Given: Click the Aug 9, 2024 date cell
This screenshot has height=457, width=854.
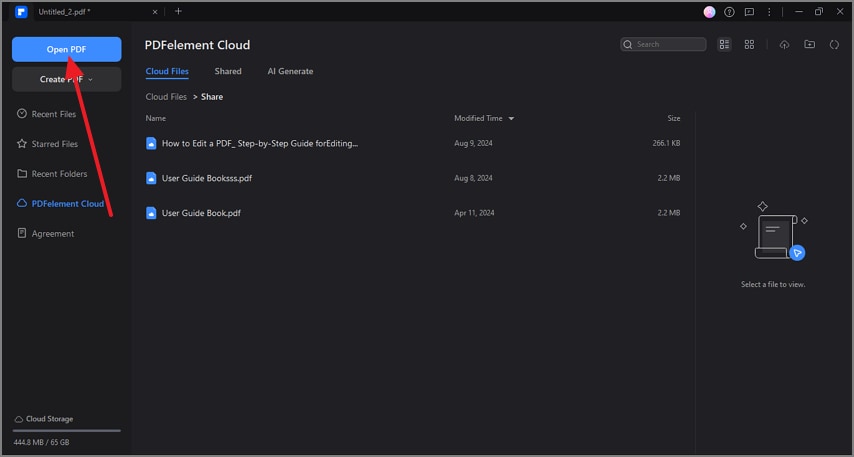Looking at the screenshot, I should click(473, 143).
